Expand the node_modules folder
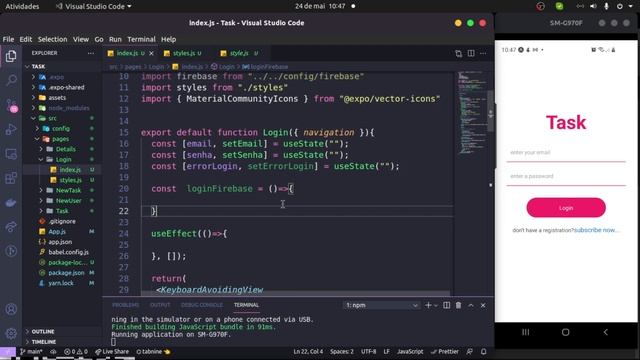This screenshot has height=360, width=640. pyautogui.click(x=33, y=108)
